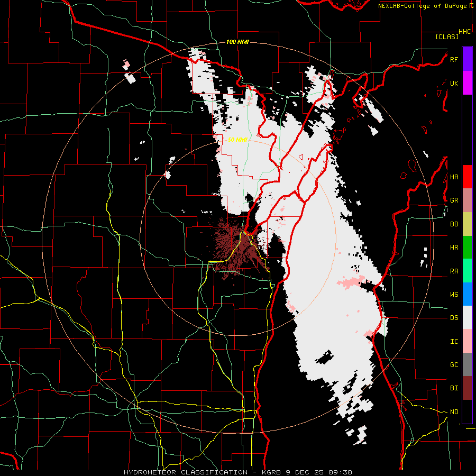Image resolution: width=476 pixels, height=476 pixels.
Task: Click the GC gray legend color swatch
Action: 467,364
